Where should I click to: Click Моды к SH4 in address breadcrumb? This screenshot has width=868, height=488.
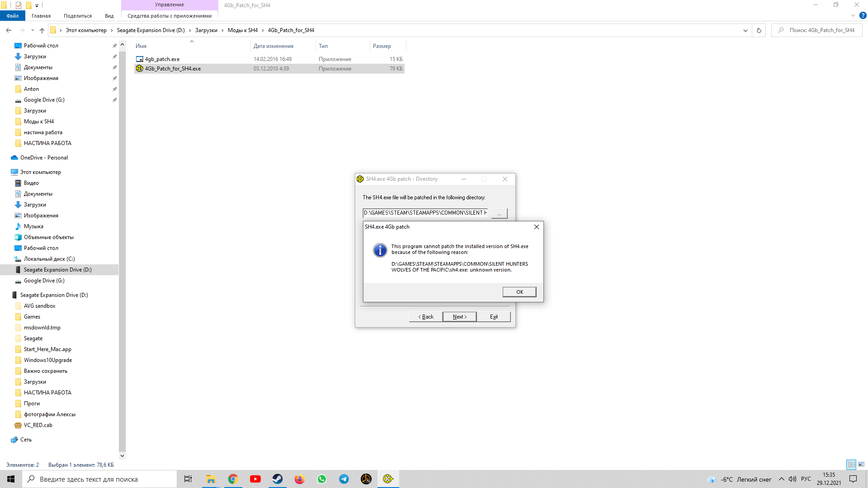point(242,30)
